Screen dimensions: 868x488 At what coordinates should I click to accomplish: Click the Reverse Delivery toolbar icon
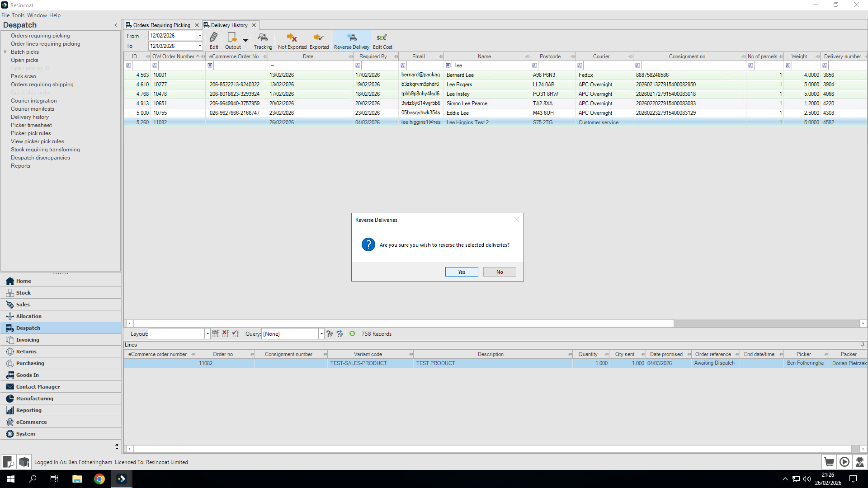click(x=352, y=38)
